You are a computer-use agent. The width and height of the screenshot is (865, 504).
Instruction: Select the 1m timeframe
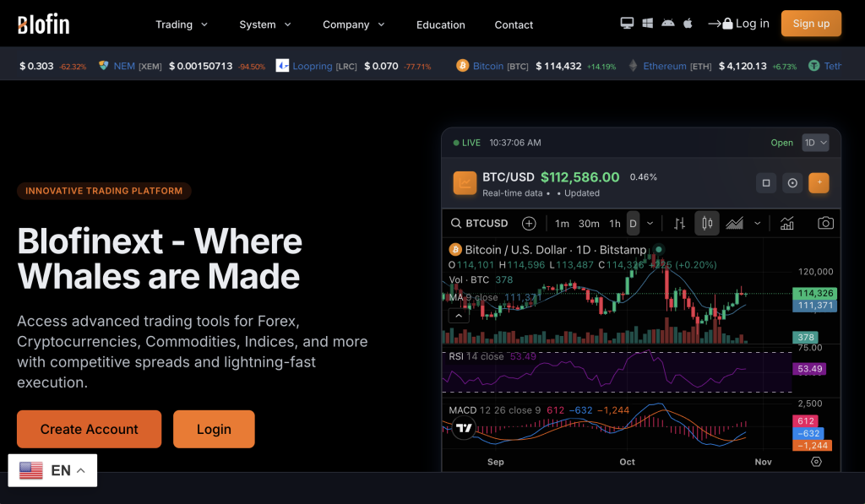(x=563, y=223)
